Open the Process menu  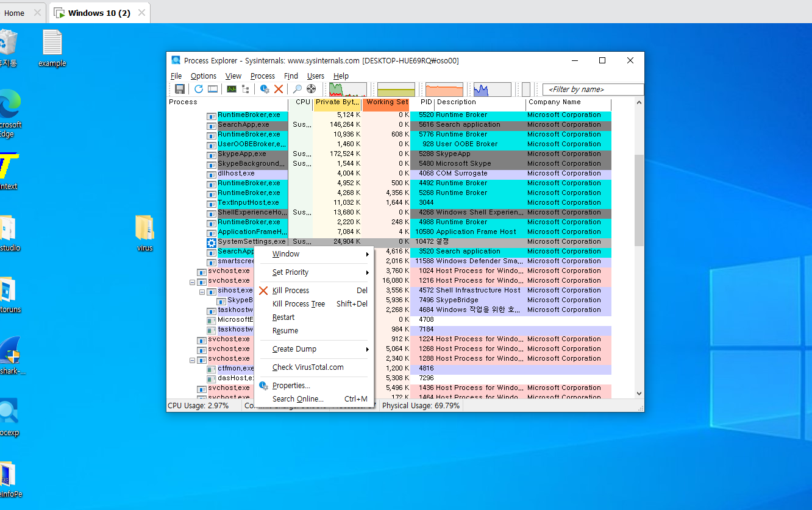(263, 76)
